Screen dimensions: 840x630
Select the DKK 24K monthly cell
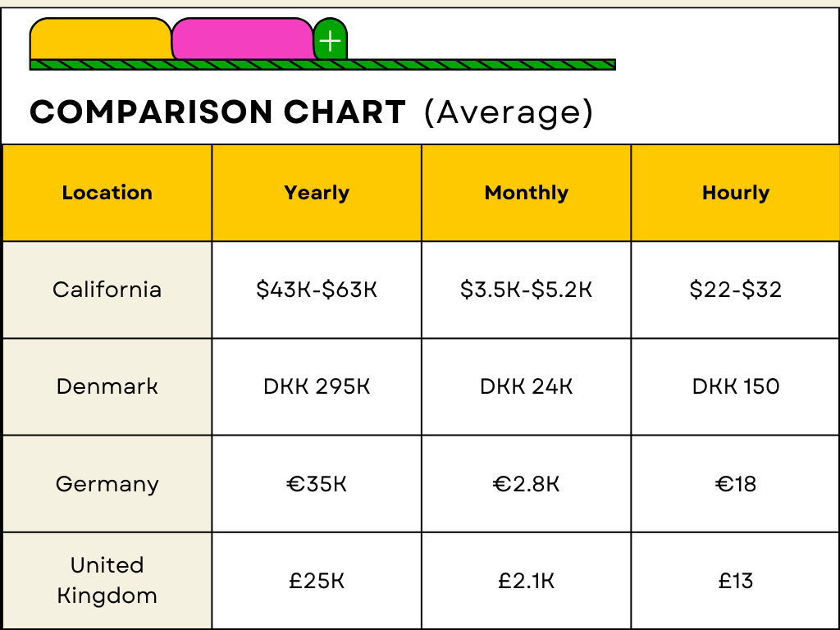tap(527, 386)
